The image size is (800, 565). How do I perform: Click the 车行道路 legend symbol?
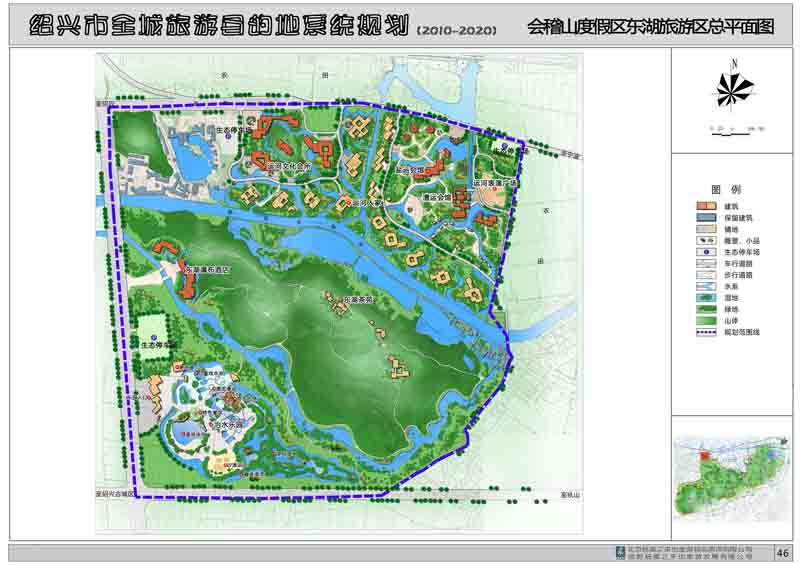pos(704,263)
